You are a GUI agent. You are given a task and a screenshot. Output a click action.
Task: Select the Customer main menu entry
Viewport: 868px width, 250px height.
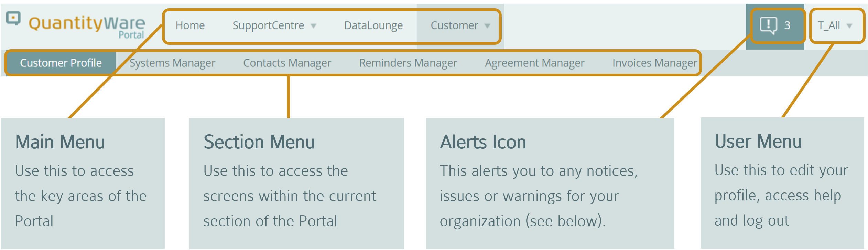[x=454, y=25]
